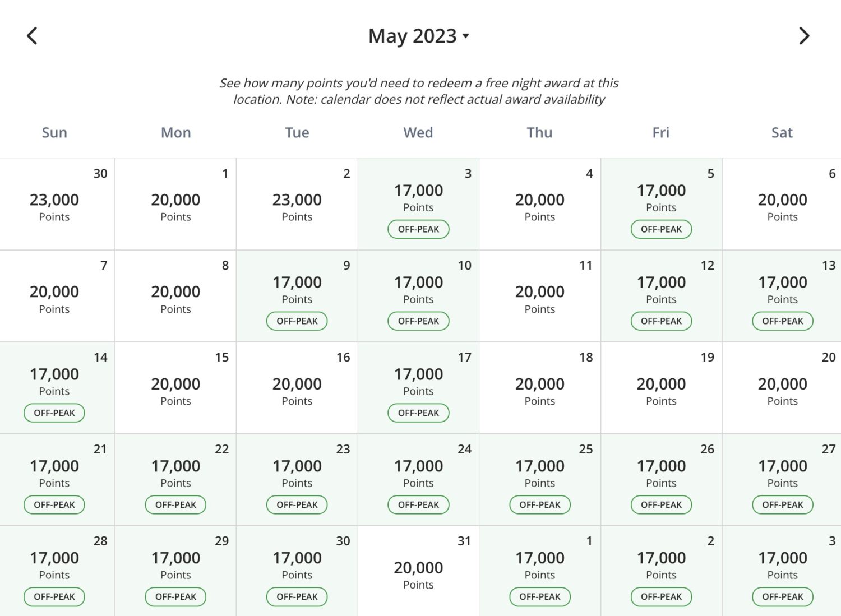Click the OFF-PEAK badge on May 3
This screenshot has height=616, width=841.
pyautogui.click(x=418, y=229)
